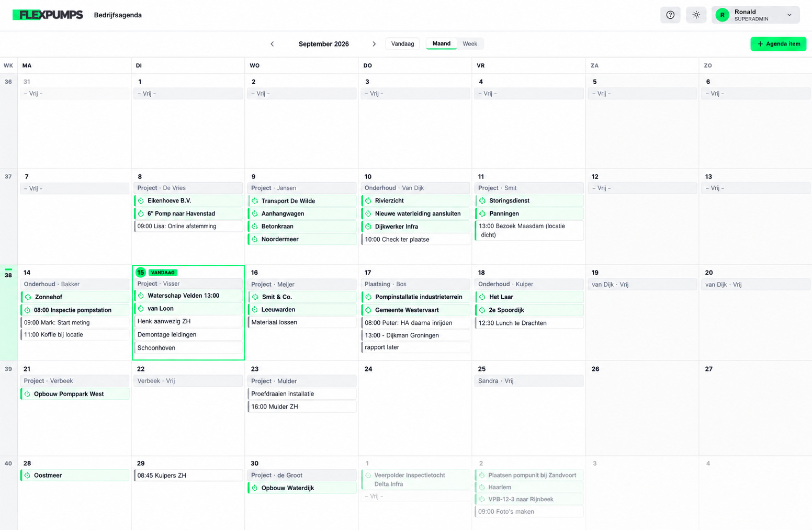Go to the previous month arrow

point(272,44)
